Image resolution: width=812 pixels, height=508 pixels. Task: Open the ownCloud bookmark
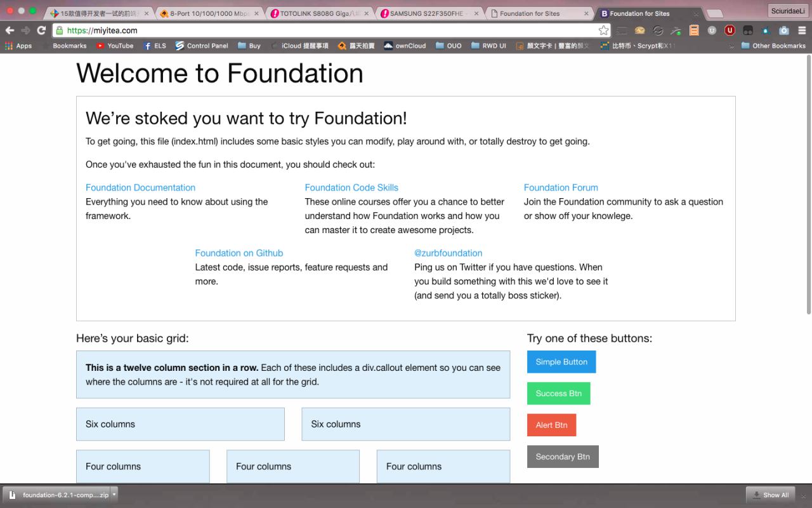pyautogui.click(x=405, y=46)
